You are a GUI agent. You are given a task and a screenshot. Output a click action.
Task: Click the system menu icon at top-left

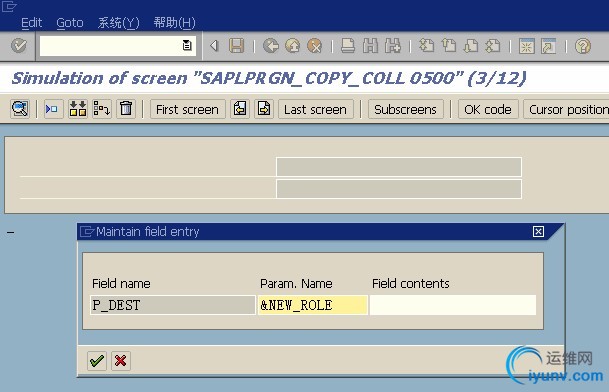[x=9, y=7]
